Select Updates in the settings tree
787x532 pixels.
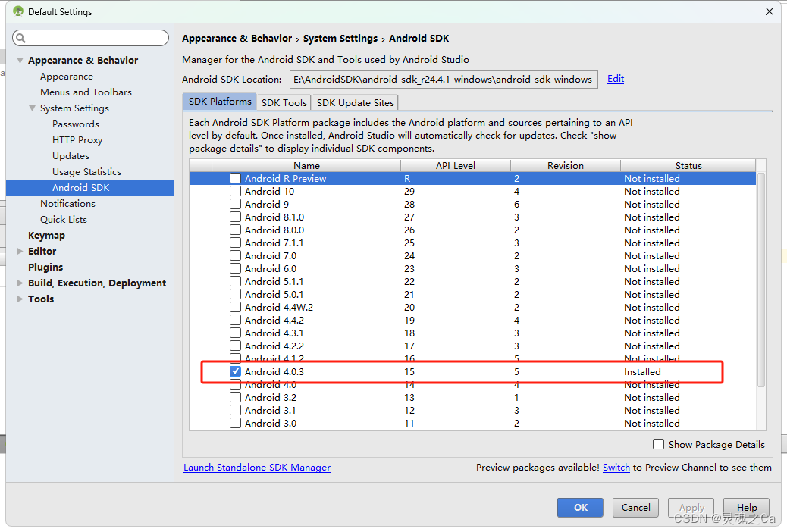(x=71, y=156)
